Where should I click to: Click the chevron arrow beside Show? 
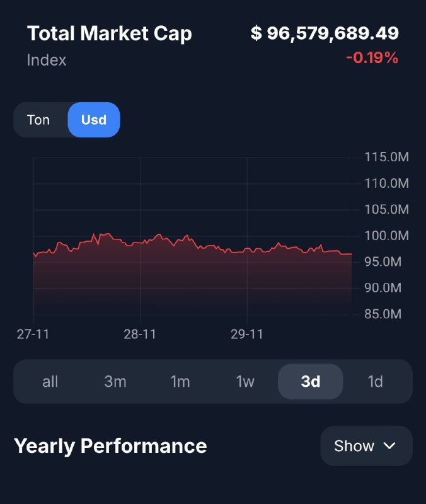389,446
